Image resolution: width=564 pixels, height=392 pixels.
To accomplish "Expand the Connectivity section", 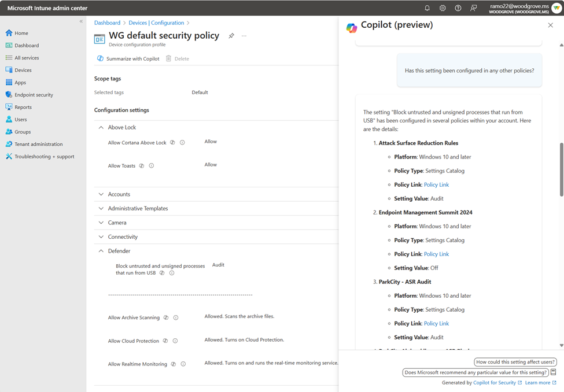I will point(101,236).
